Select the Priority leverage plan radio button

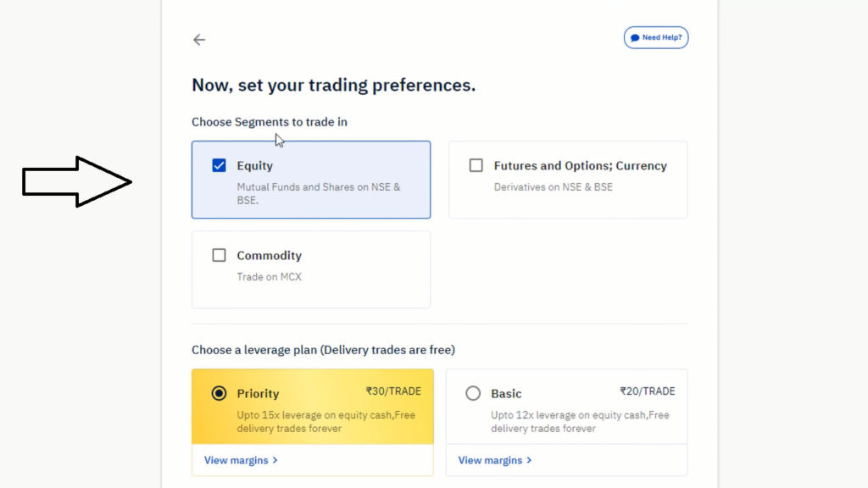click(219, 393)
